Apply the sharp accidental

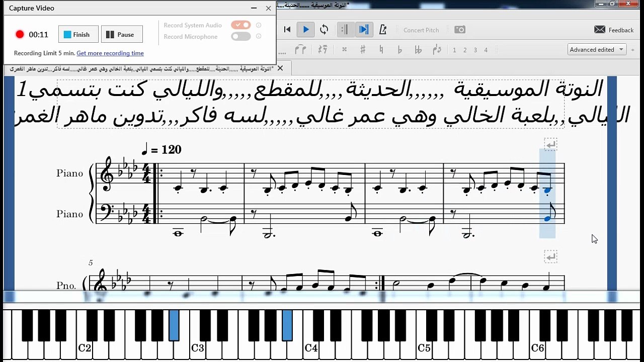click(x=363, y=50)
